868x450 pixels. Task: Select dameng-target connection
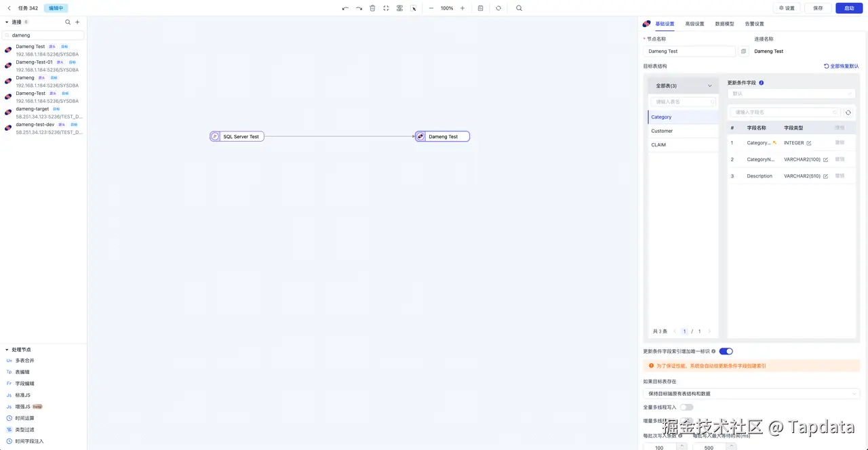pyautogui.click(x=43, y=112)
